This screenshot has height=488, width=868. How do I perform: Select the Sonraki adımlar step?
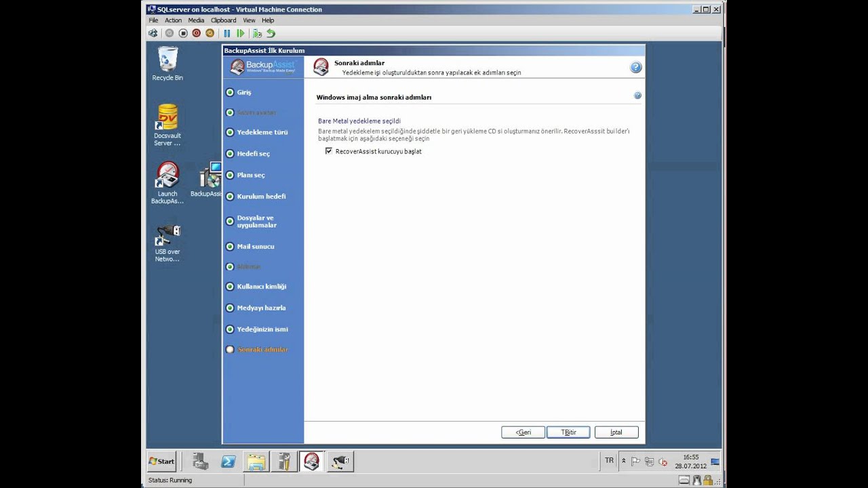click(262, 350)
